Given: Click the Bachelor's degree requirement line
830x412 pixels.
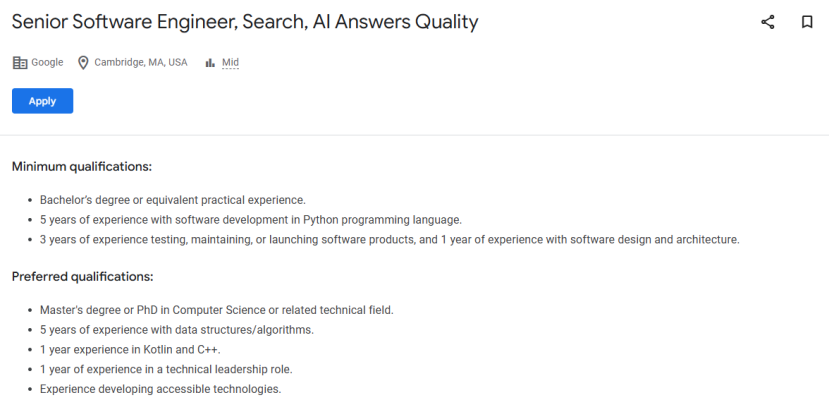Looking at the screenshot, I should pyautogui.click(x=173, y=200).
